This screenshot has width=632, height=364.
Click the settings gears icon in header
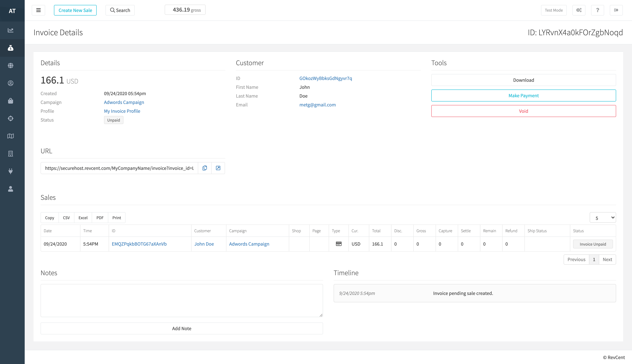579,10
